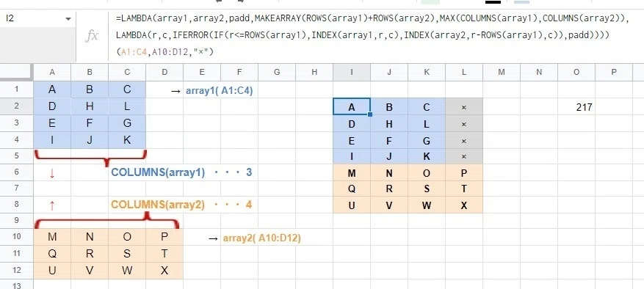This screenshot has width=644, height=289.
Task: Select column N header
Action: tap(539, 72)
